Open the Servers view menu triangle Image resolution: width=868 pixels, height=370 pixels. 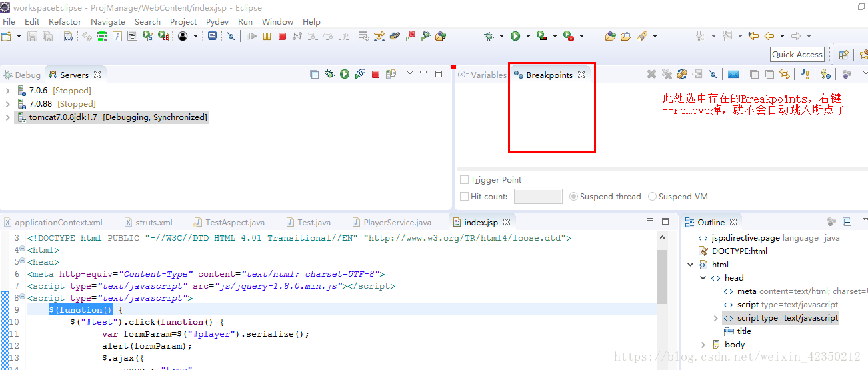pyautogui.click(x=409, y=73)
